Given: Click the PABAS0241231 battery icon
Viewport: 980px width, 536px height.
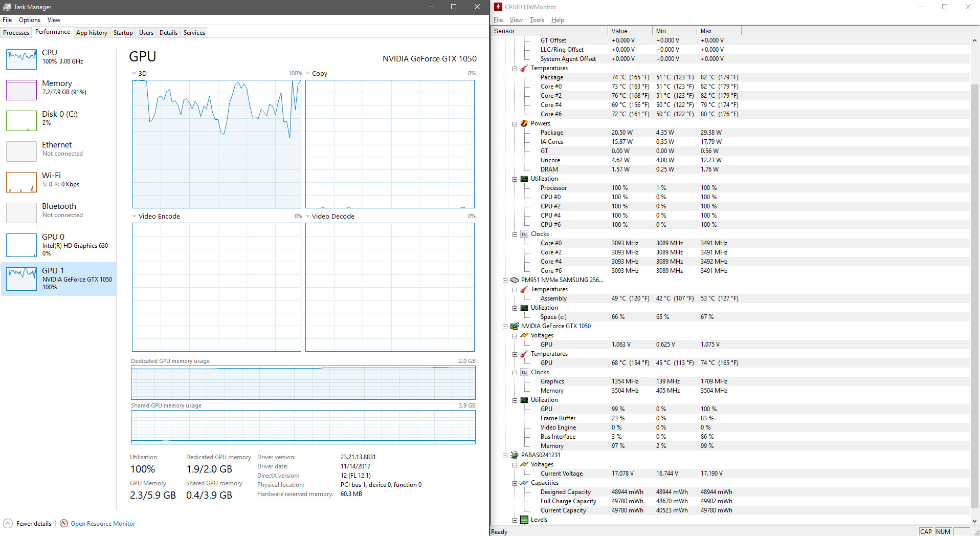Looking at the screenshot, I should point(514,455).
